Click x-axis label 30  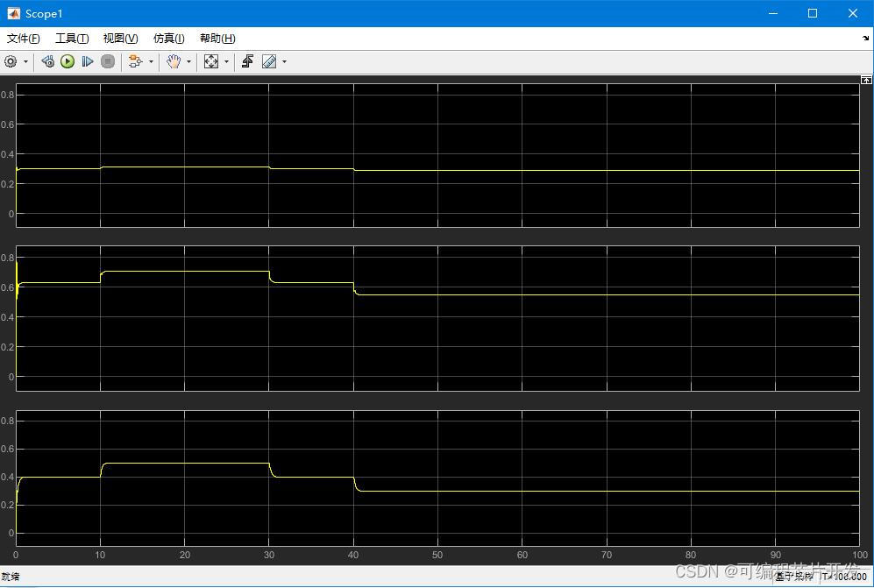click(268, 555)
